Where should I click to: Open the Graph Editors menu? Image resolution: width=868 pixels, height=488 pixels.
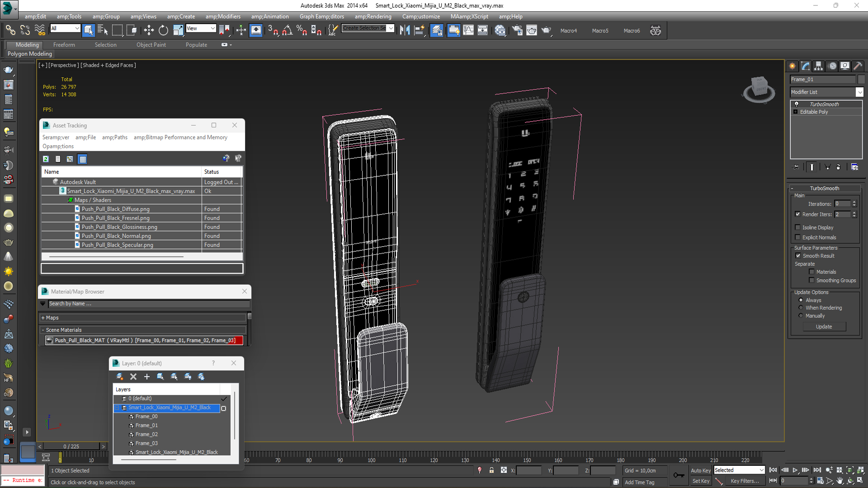[x=321, y=16]
